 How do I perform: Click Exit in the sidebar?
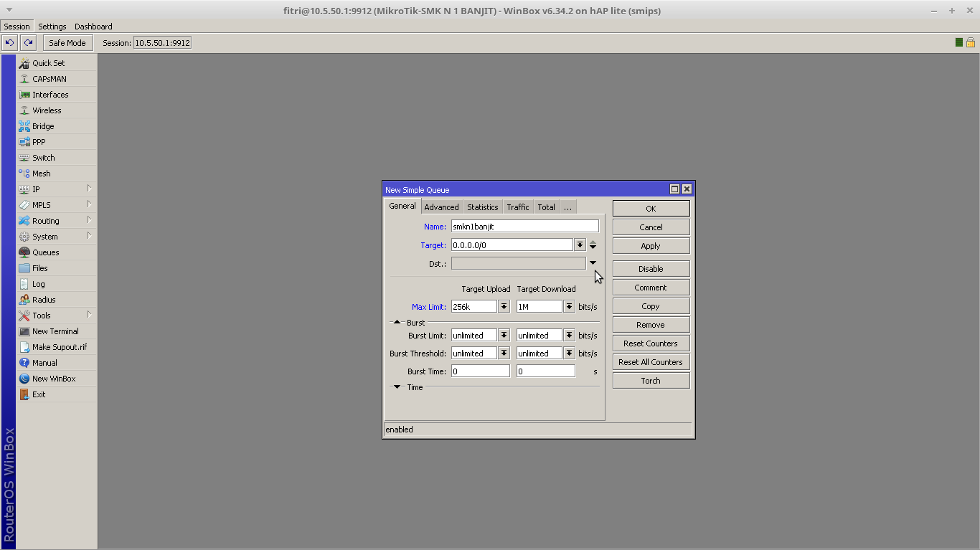tap(56, 394)
